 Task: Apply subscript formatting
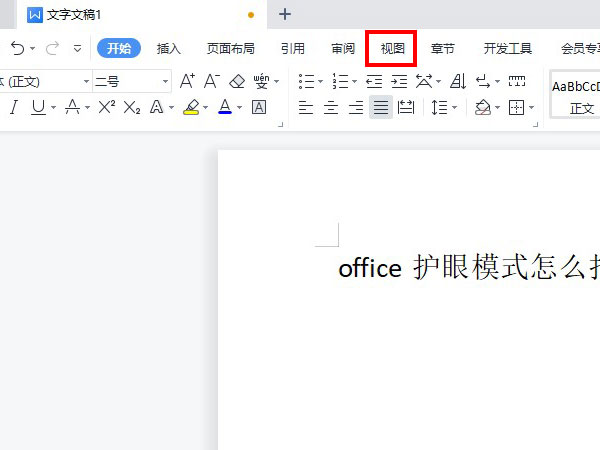point(132,108)
